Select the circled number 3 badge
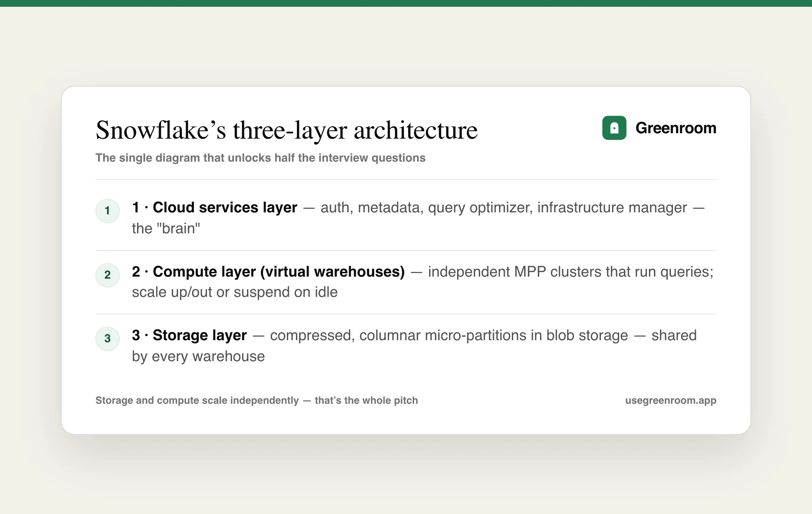812x514 pixels. tap(108, 338)
